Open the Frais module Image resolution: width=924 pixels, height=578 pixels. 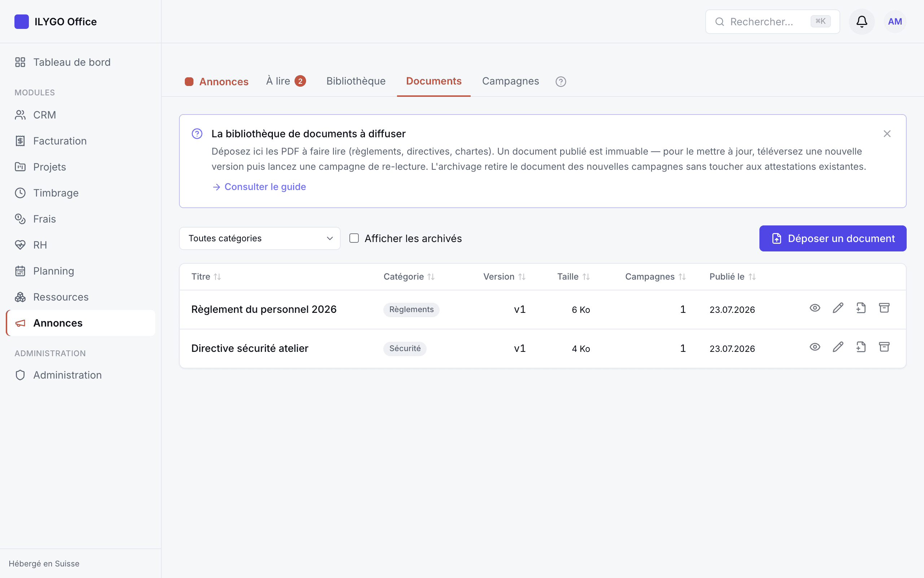click(80, 219)
